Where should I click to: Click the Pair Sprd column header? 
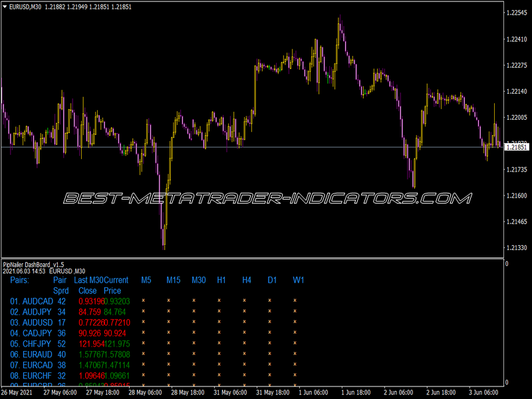[61, 285]
